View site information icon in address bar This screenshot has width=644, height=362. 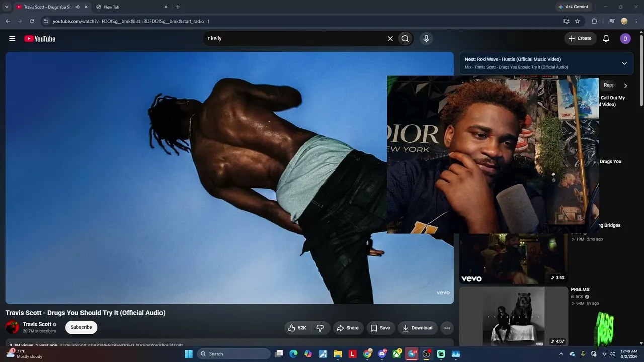pyautogui.click(x=46, y=21)
